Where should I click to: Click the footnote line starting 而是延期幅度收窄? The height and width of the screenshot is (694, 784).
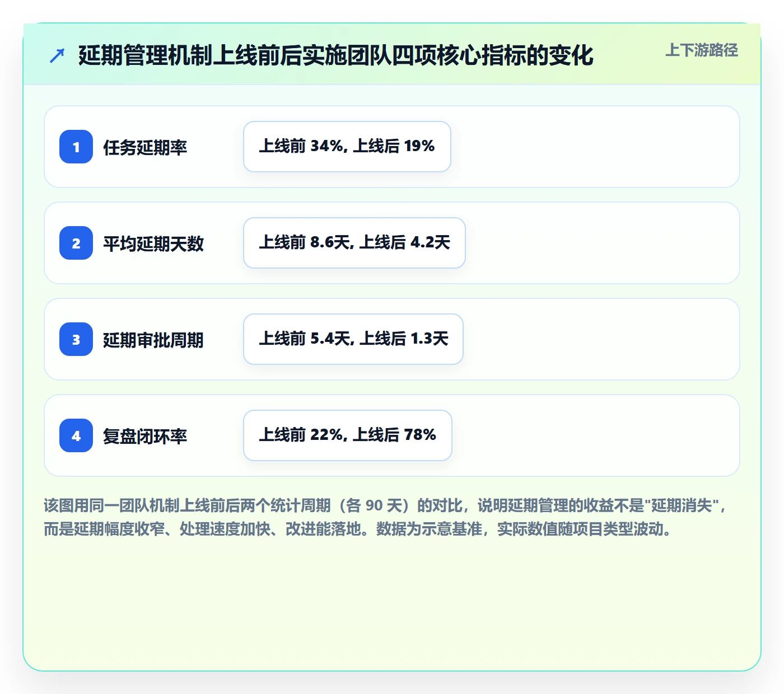point(358,529)
